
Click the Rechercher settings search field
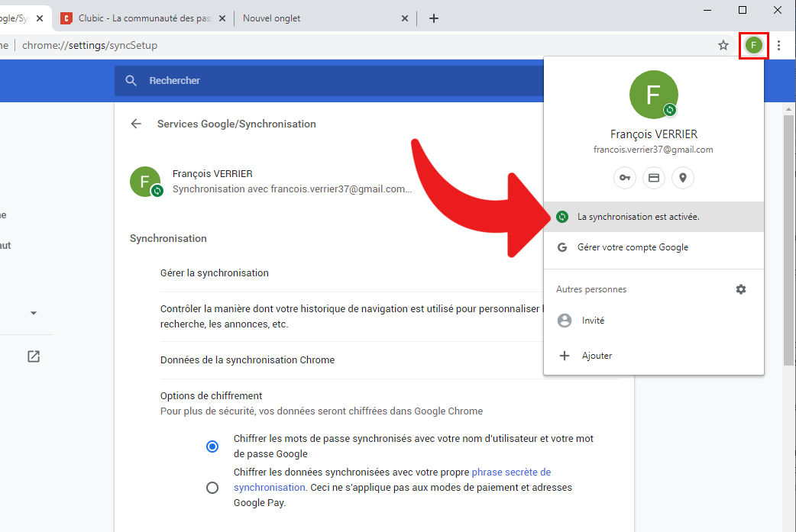329,81
